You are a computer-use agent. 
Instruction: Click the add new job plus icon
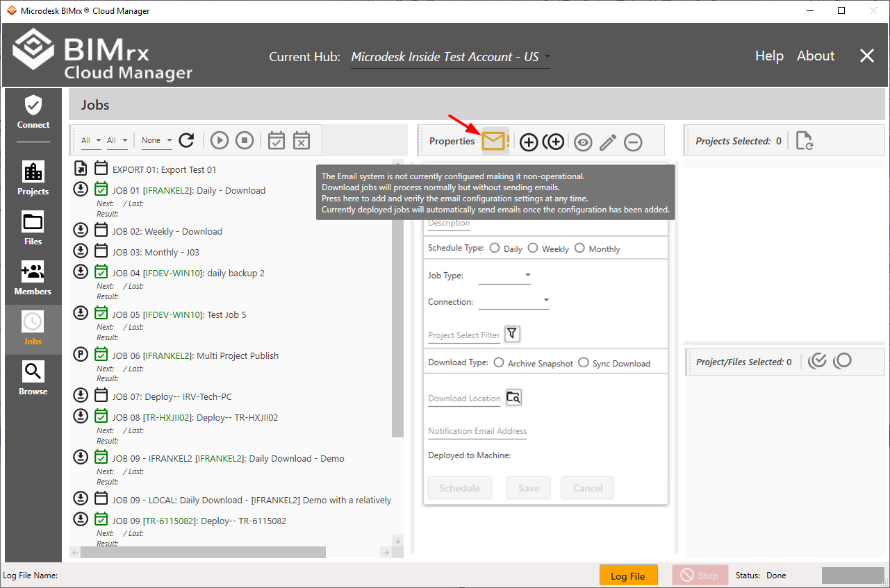[529, 142]
